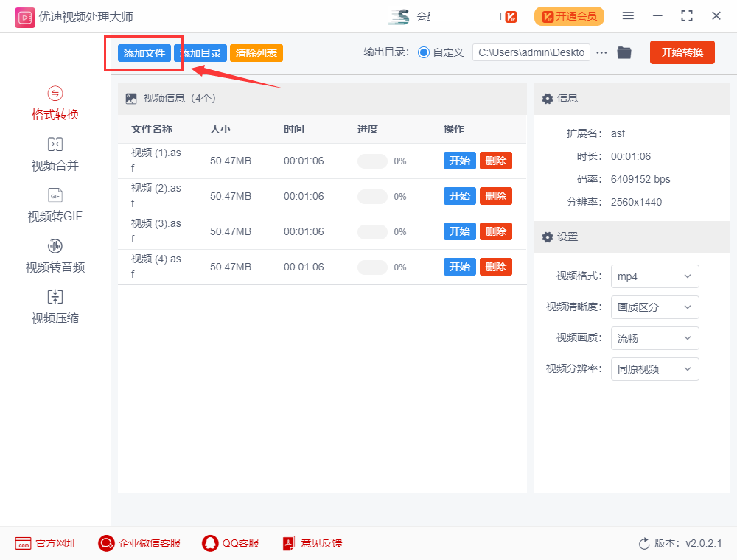Click the 添加文件 button
Viewport: 737px width, 560px height.
click(x=144, y=53)
